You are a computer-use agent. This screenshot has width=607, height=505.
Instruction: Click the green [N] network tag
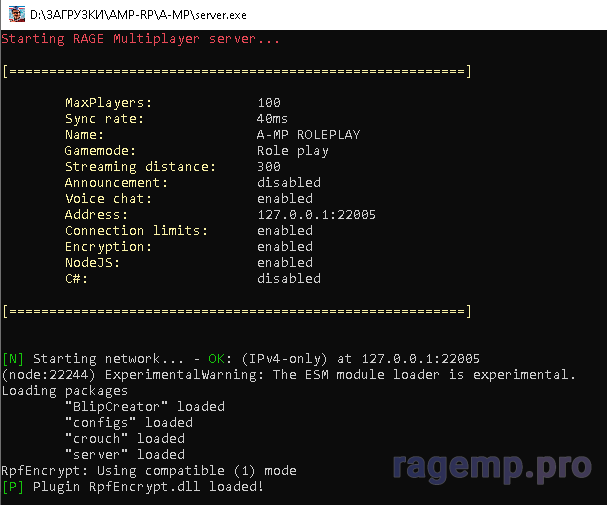pos(13,359)
